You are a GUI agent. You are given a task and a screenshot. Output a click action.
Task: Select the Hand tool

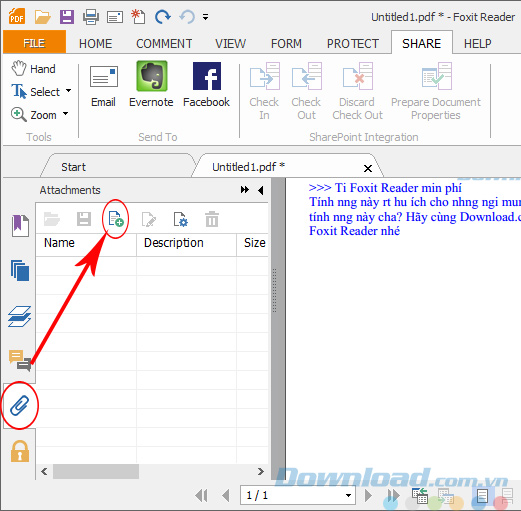click(33, 69)
